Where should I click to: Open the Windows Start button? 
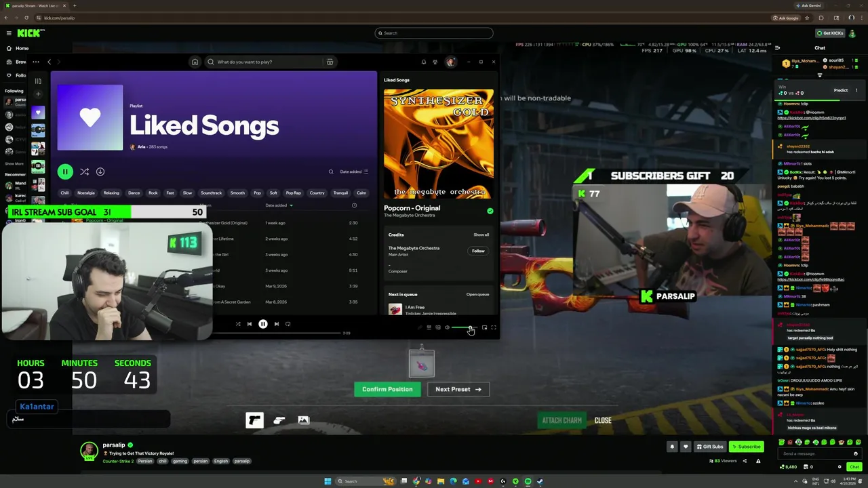pyautogui.click(x=328, y=481)
